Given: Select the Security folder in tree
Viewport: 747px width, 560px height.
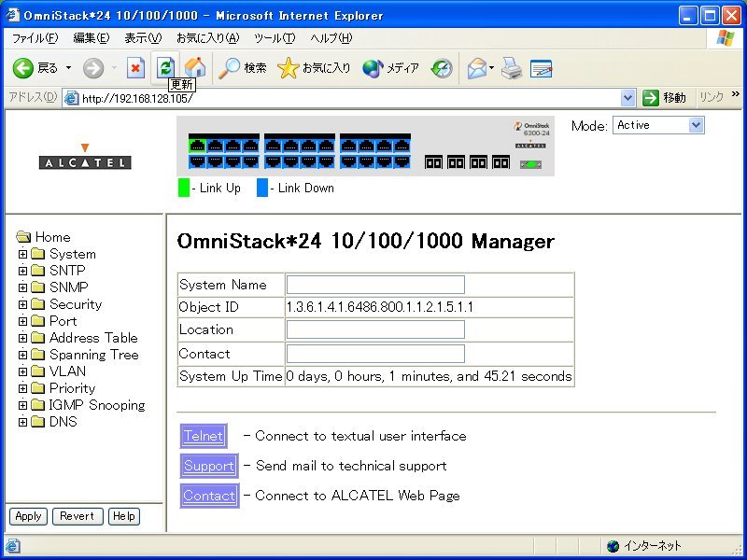Looking at the screenshot, I should [x=75, y=304].
